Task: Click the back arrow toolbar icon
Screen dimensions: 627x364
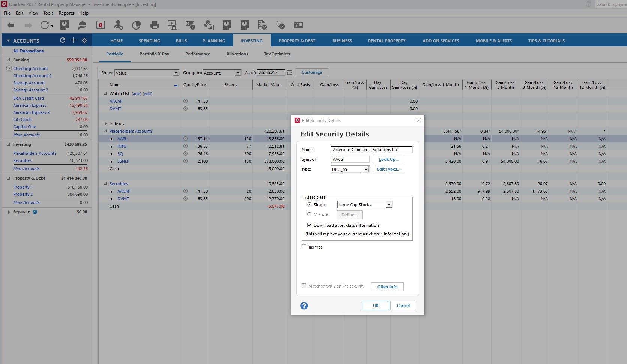Action: (x=11, y=25)
